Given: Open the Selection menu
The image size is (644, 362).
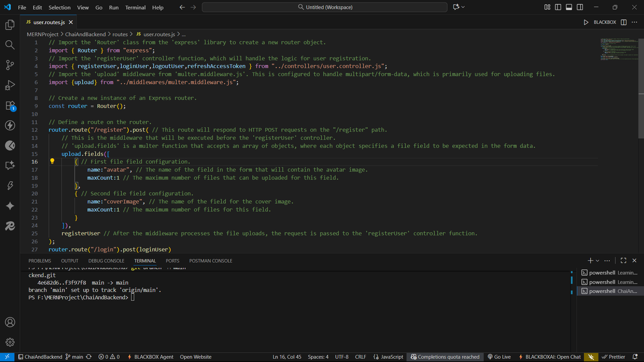Looking at the screenshot, I should 59,8.
